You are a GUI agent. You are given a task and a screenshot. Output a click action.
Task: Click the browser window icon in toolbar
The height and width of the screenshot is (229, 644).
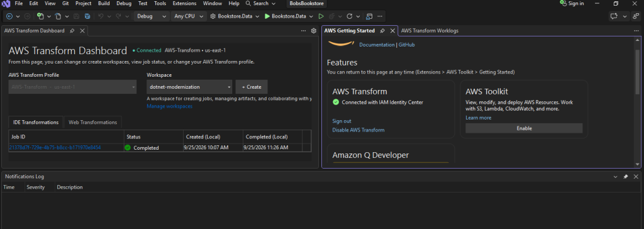coord(369,16)
